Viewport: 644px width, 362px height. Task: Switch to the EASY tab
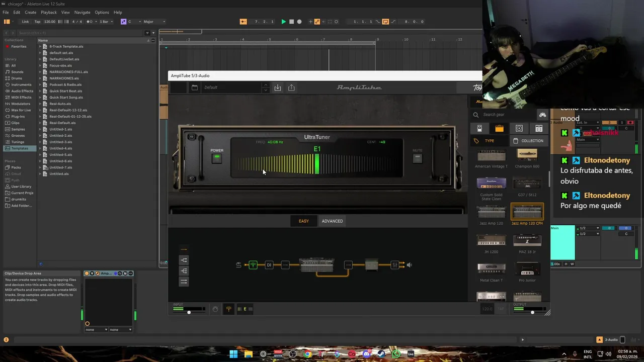pyautogui.click(x=304, y=221)
